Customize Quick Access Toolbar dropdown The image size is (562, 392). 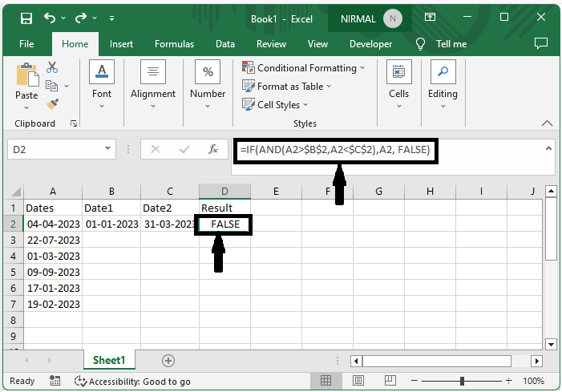pos(111,18)
